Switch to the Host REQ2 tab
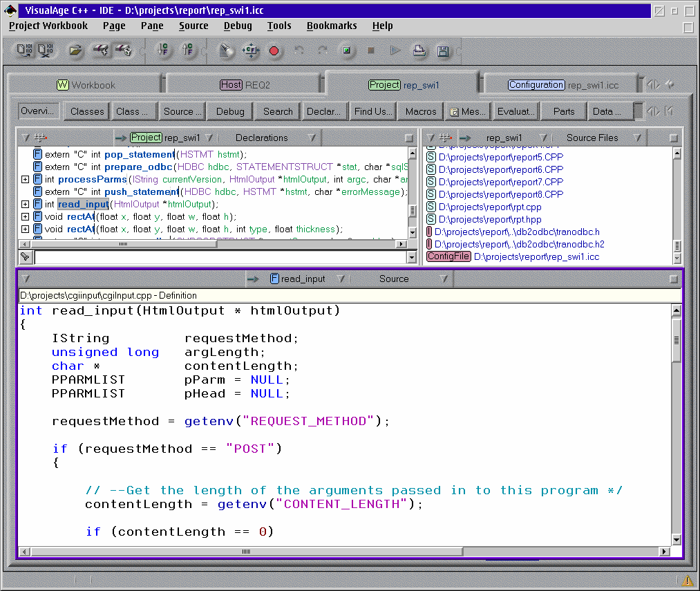700x591 pixels. (x=245, y=85)
